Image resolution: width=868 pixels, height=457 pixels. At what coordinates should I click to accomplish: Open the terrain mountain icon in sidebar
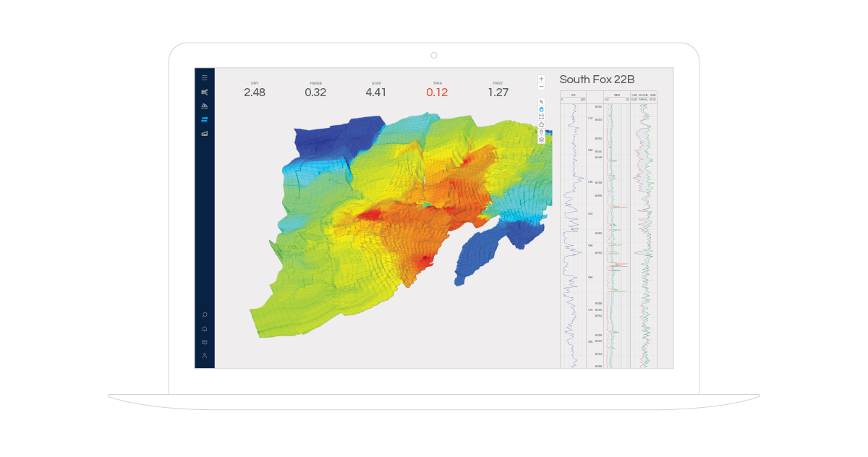click(205, 106)
